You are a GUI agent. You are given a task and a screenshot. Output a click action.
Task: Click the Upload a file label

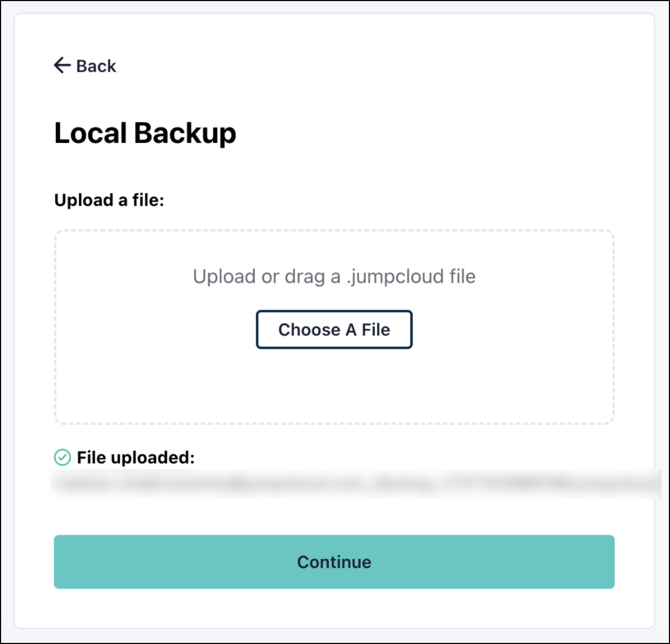tap(109, 200)
